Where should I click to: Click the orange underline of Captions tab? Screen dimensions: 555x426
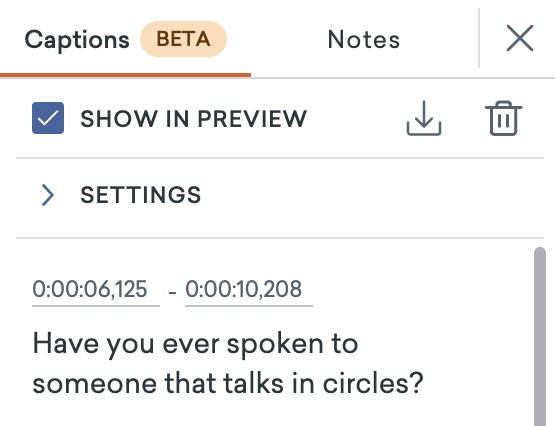(125, 75)
